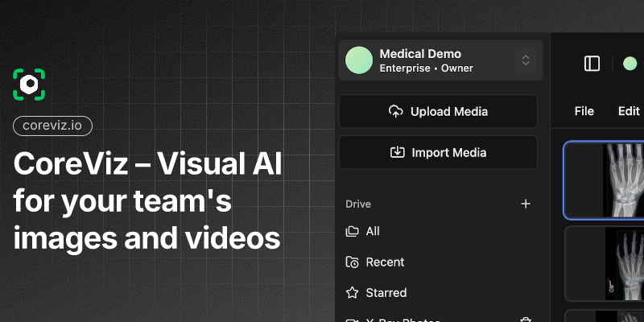
Task: Open the Edit menu
Action: tap(629, 111)
